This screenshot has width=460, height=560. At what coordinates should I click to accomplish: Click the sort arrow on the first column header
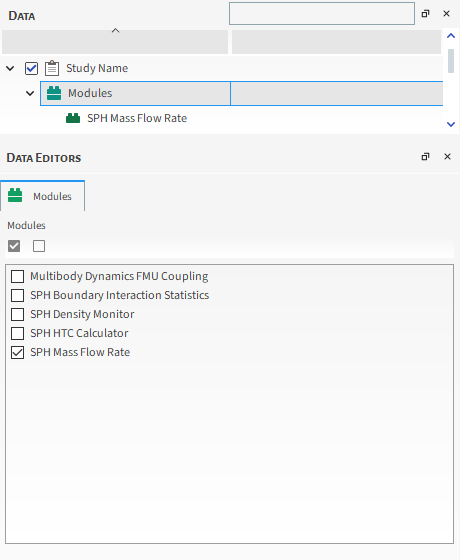point(115,31)
